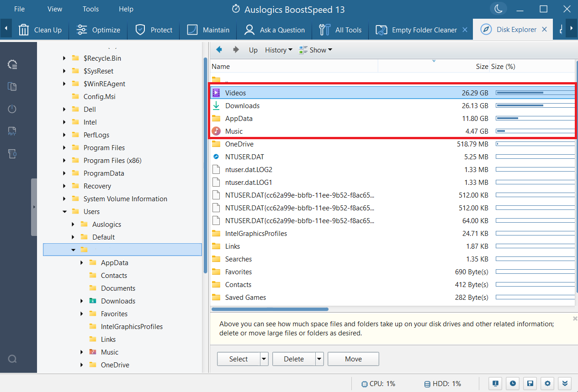Screen dimensions: 578x392
Task: Expand the $Recycle.Bin tree node
Action: tap(64, 58)
